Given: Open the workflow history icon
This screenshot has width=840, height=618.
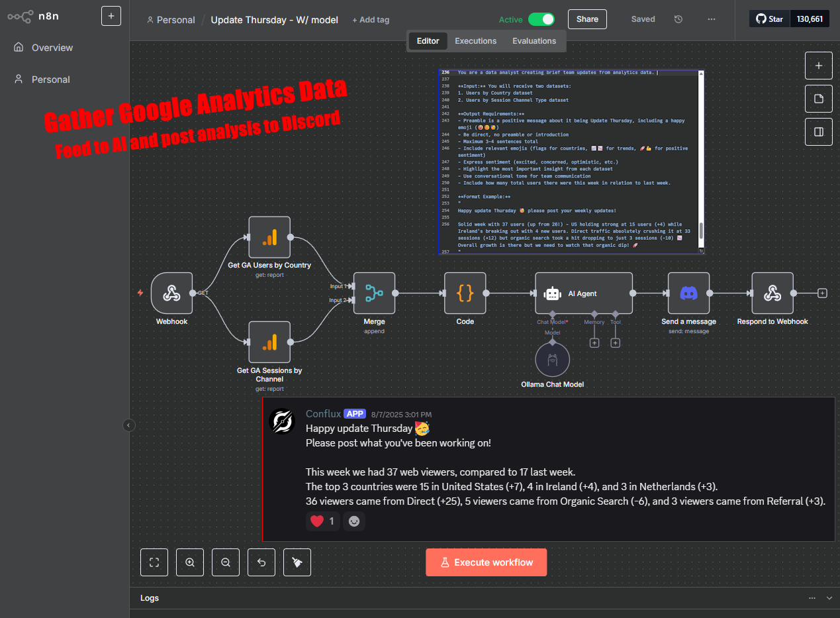Looking at the screenshot, I should 678,19.
